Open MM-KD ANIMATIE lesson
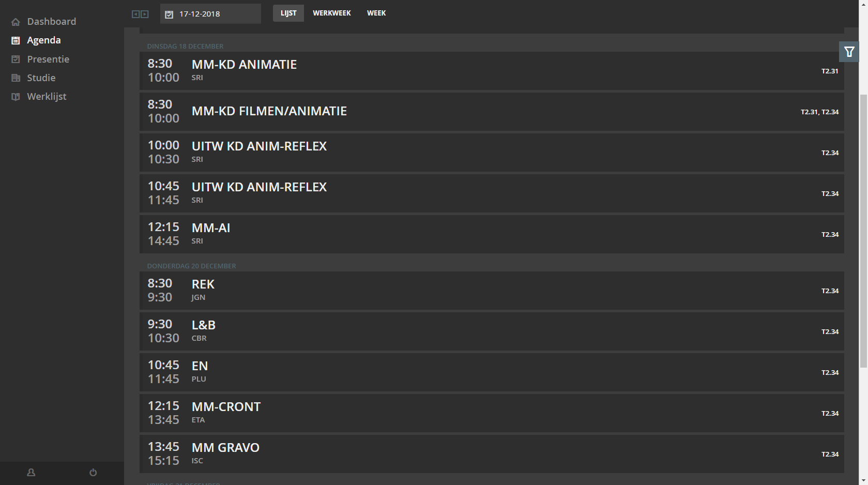 point(492,71)
